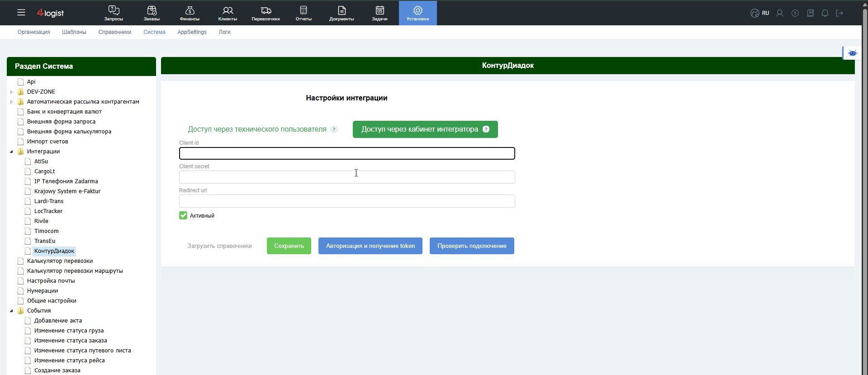This screenshot has width=868, height=375.
Task: Open the Клиенты section
Action: click(228, 13)
